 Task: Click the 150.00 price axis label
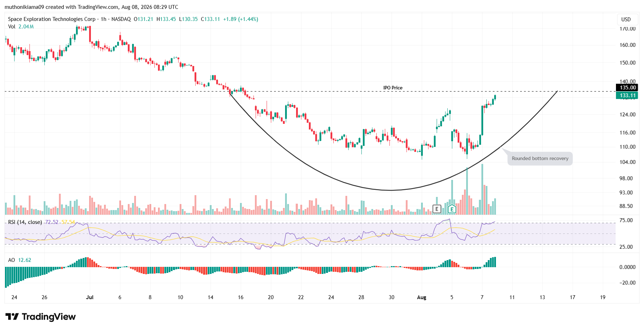(628, 63)
